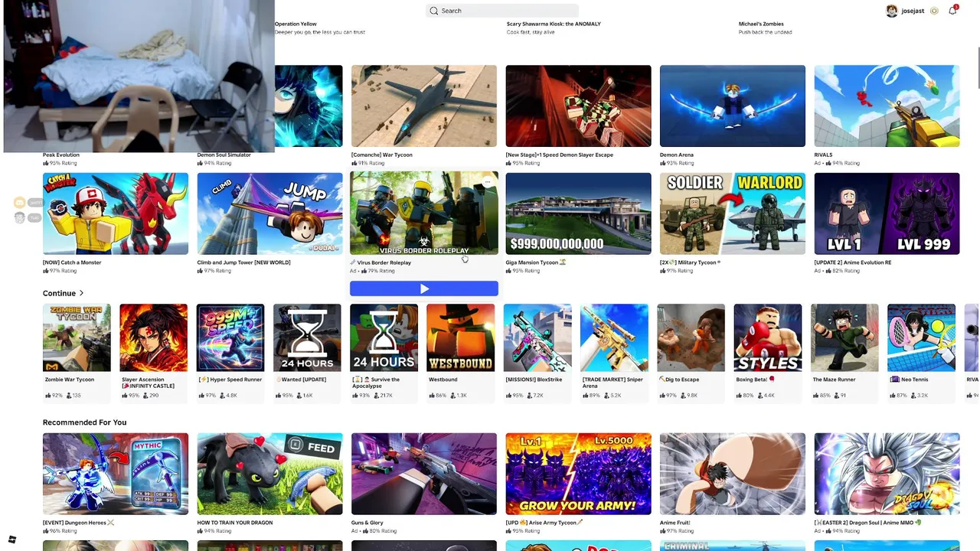This screenshot has width=980, height=551.
Task: Click the [UPDATE 2] Anime Evolution RE title
Action: coord(853,262)
